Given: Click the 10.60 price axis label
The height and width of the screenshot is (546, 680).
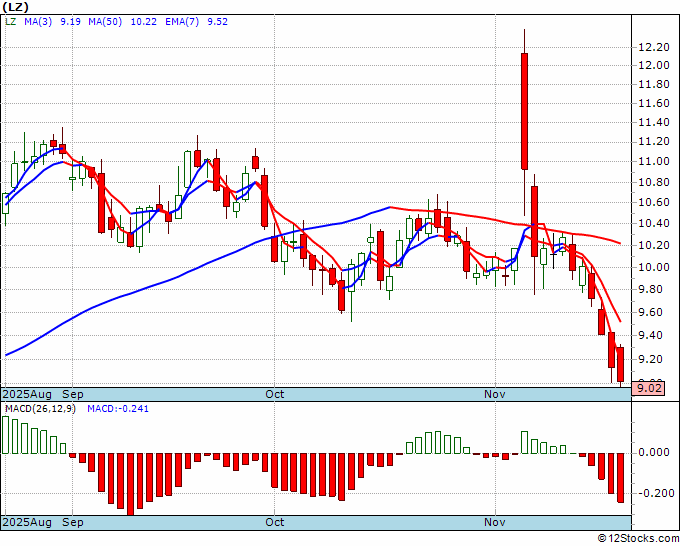Looking at the screenshot, I should point(654,203).
